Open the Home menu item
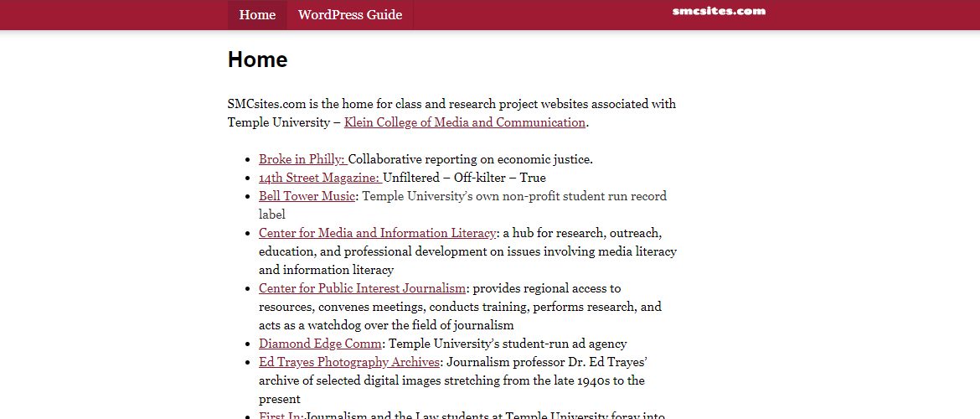 (x=257, y=15)
